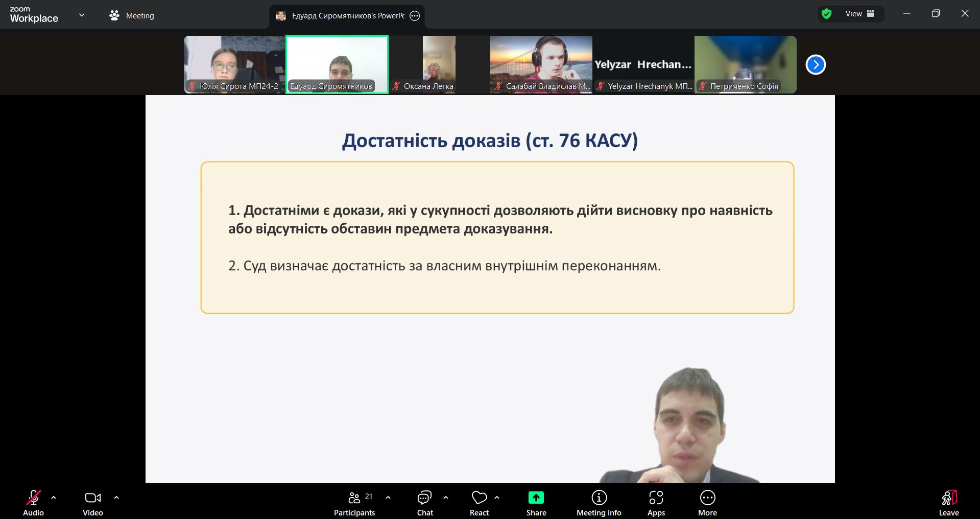Open the More options menu
980x519 pixels.
(x=707, y=503)
